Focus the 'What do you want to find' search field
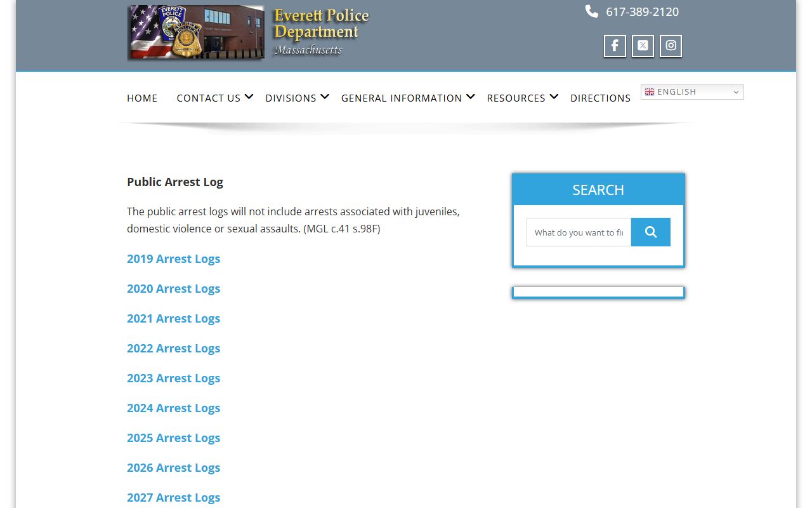Image resolution: width=812 pixels, height=508 pixels. pyautogui.click(x=579, y=232)
